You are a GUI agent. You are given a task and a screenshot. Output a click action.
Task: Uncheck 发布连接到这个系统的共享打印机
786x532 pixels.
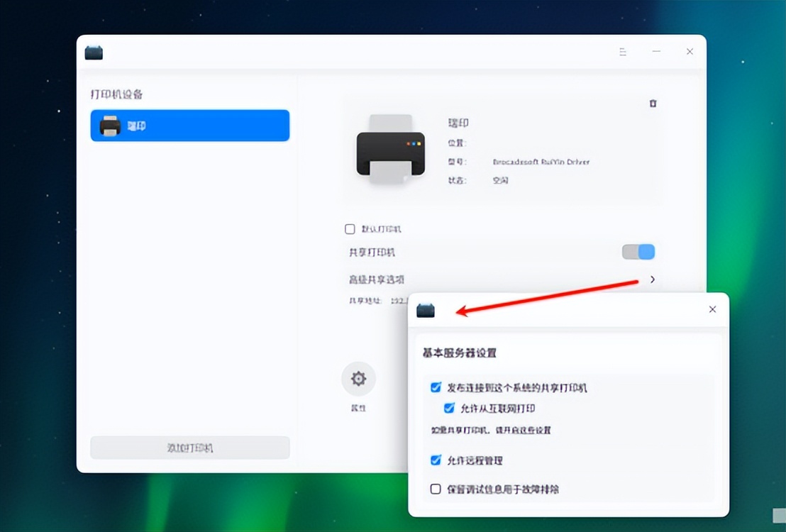pyautogui.click(x=435, y=387)
